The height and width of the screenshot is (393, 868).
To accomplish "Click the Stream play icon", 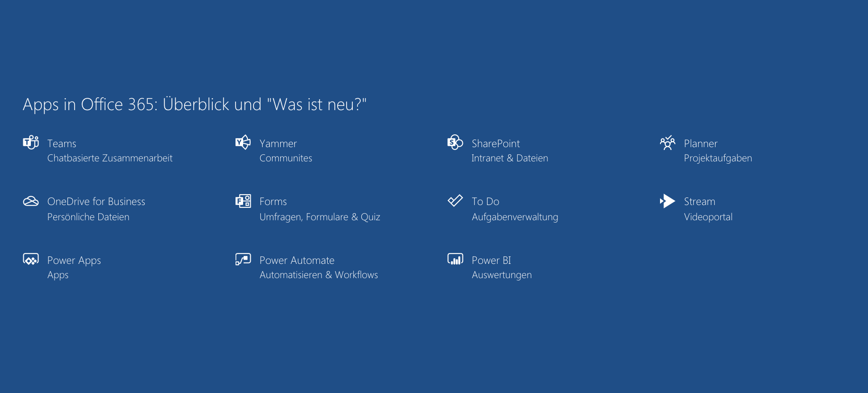I will [x=667, y=201].
